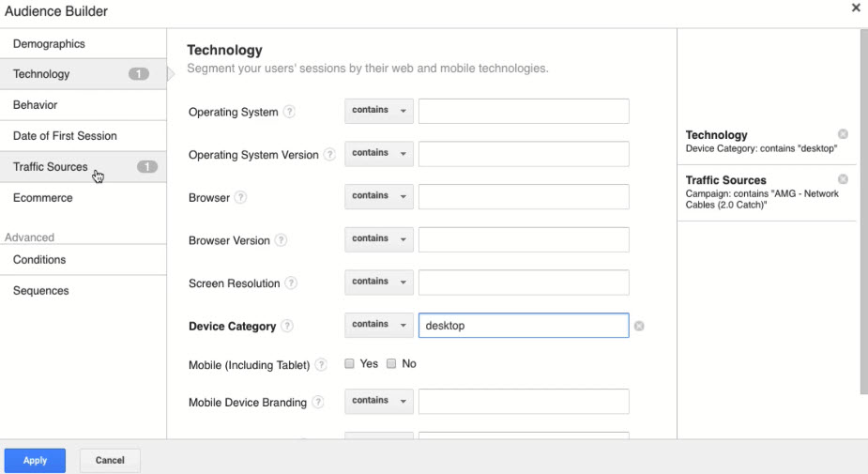Click the Apply button
868x474 pixels.
(x=35, y=461)
